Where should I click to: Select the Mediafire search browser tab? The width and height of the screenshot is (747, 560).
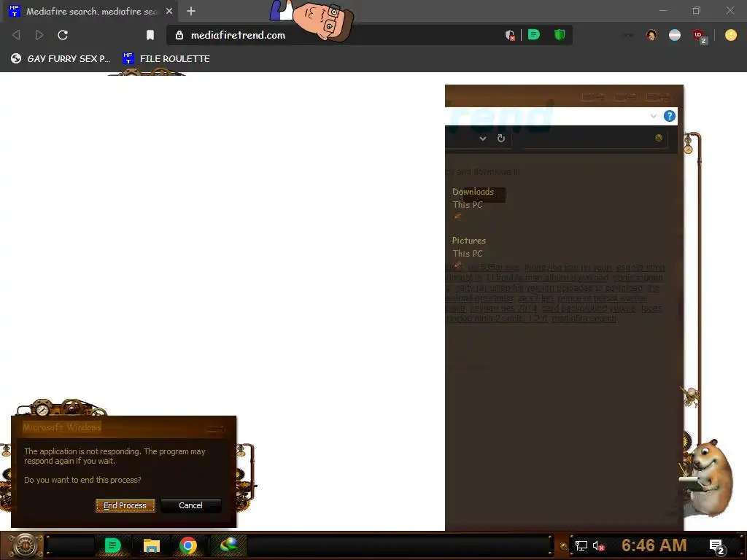90,11
